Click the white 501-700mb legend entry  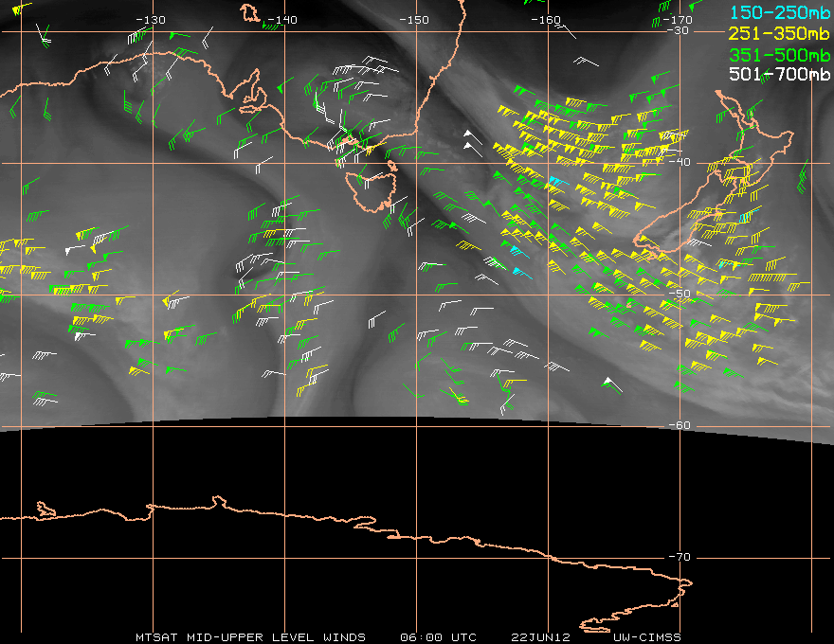pyautogui.click(x=780, y=74)
